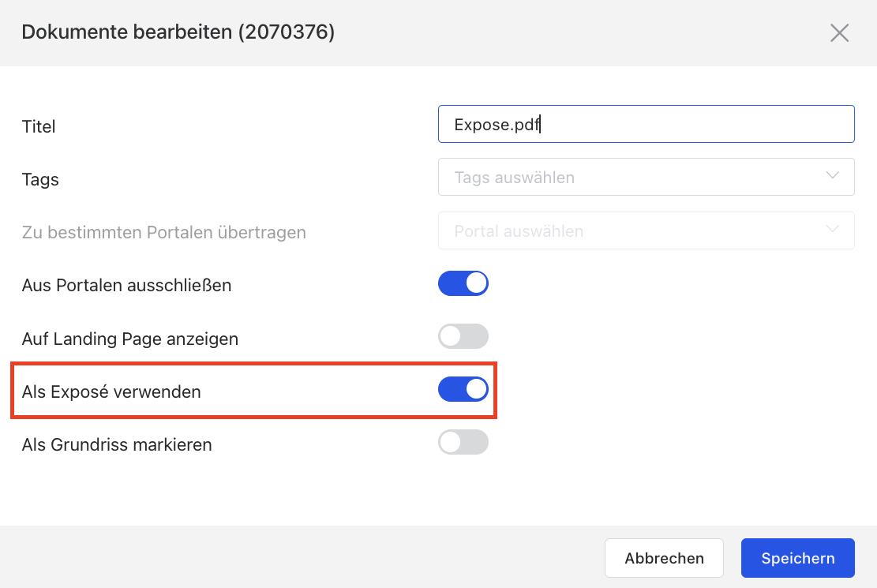This screenshot has width=877, height=588.
Task: Click the 'Tags' field label
Action: pos(41,180)
